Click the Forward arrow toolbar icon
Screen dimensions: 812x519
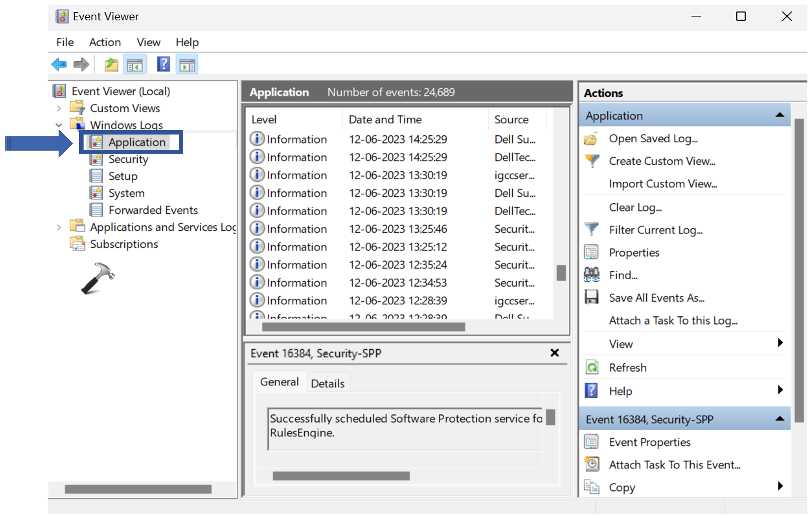point(81,64)
